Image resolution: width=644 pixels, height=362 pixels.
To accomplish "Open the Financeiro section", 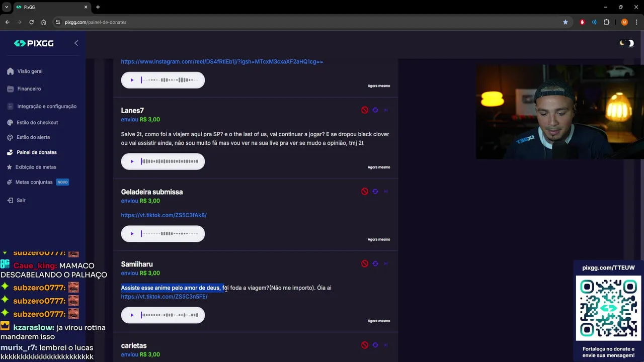I will [24, 89].
